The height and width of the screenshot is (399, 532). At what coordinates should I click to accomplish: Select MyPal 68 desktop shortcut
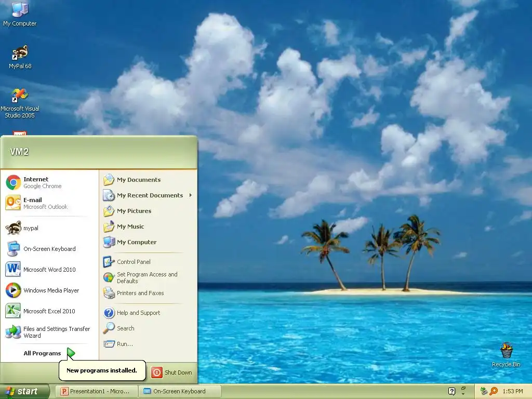(x=20, y=57)
